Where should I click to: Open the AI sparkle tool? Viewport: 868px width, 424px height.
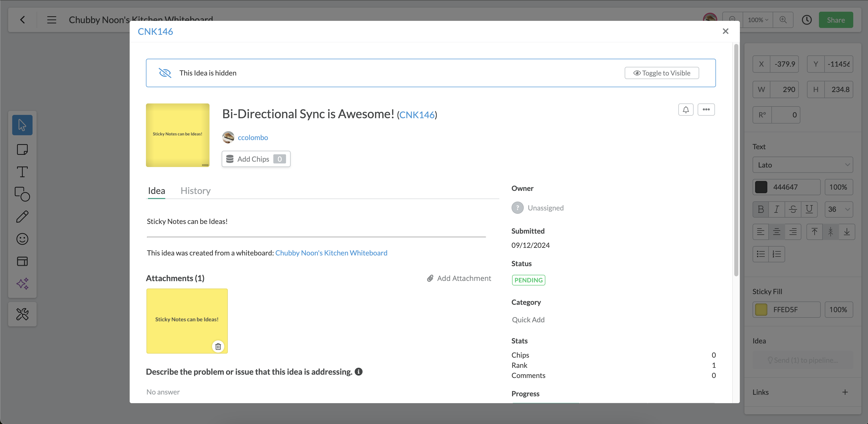click(22, 284)
